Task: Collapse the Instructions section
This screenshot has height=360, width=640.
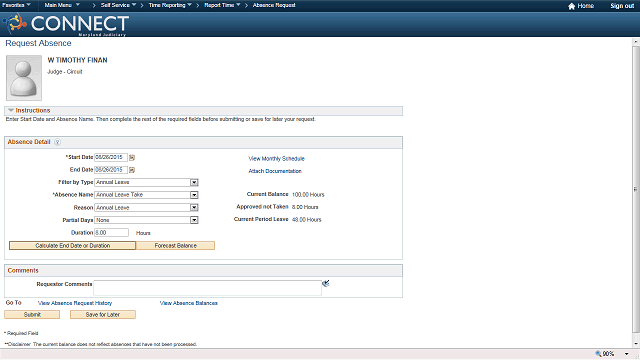Action: [x=11, y=110]
